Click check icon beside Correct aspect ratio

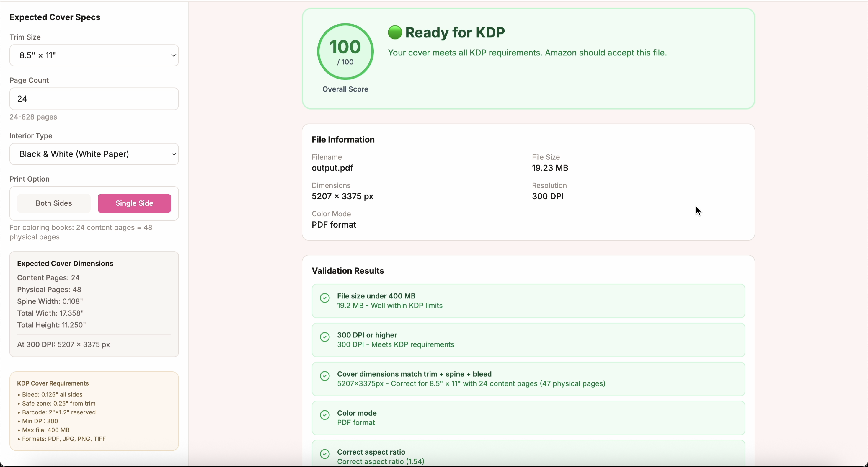coord(325,454)
